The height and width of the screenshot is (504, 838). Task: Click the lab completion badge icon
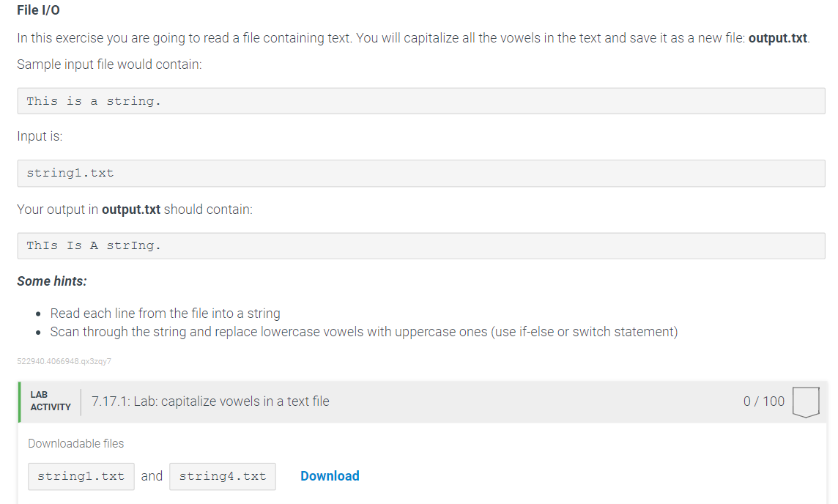click(806, 402)
